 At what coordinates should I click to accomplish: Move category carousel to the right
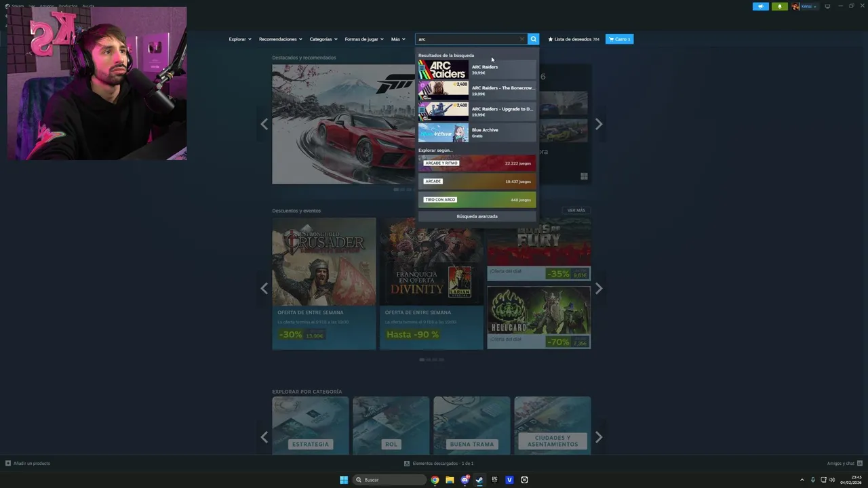point(599,437)
